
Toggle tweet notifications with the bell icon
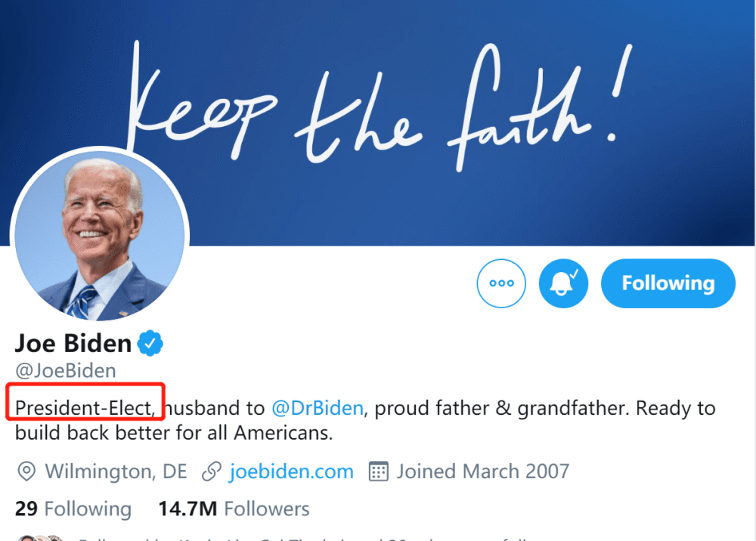coord(563,283)
